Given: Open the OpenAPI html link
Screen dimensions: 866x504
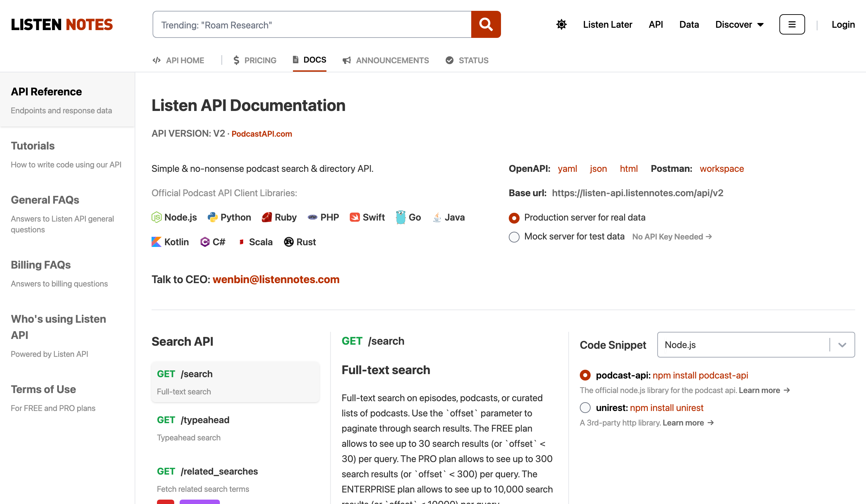Looking at the screenshot, I should pyautogui.click(x=628, y=169).
